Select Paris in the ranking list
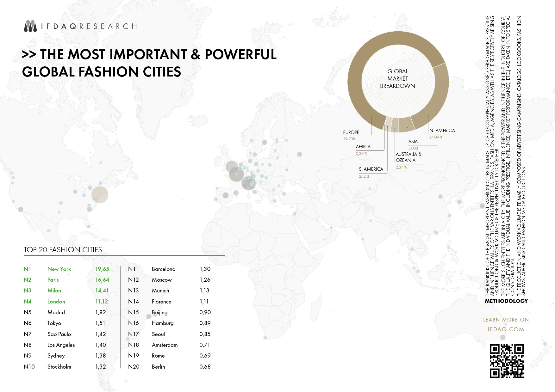 click(x=53, y=280)
